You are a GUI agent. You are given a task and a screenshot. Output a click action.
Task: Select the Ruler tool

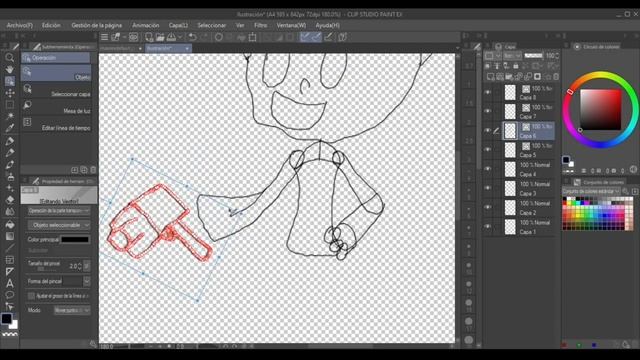point(10,271)
